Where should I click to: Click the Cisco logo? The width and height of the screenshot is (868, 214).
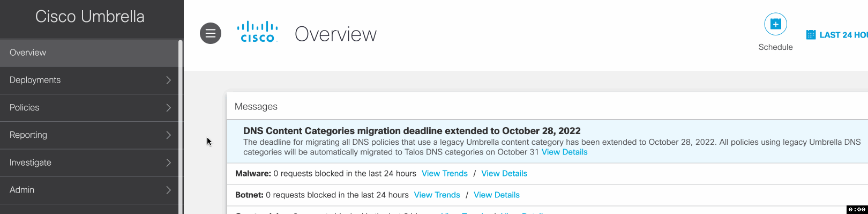pos(258,32)
